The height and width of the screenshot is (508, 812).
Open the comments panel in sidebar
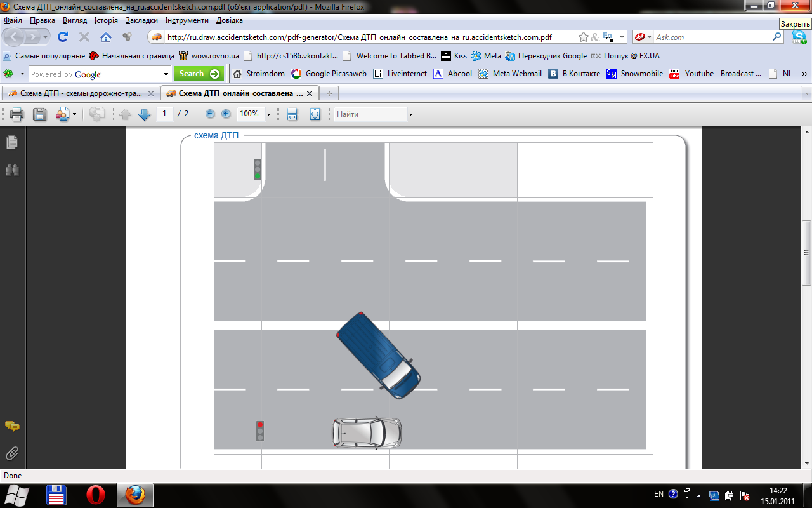[12, 426]
